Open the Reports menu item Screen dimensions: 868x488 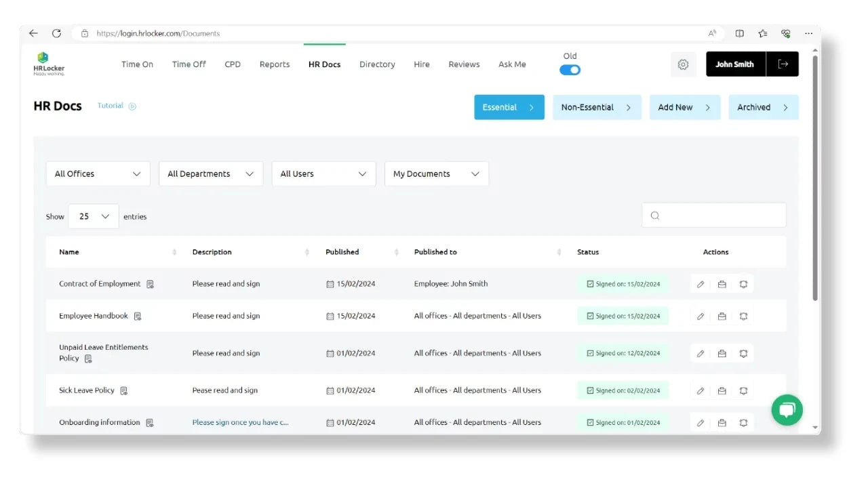pos(274,64)
